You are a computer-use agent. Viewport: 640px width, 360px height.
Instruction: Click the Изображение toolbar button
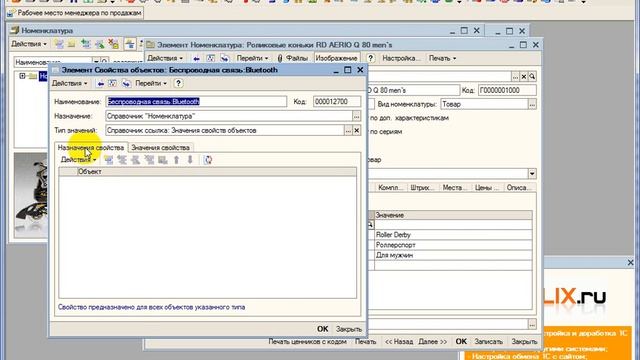pyautogui.click(x=336, y=58)
